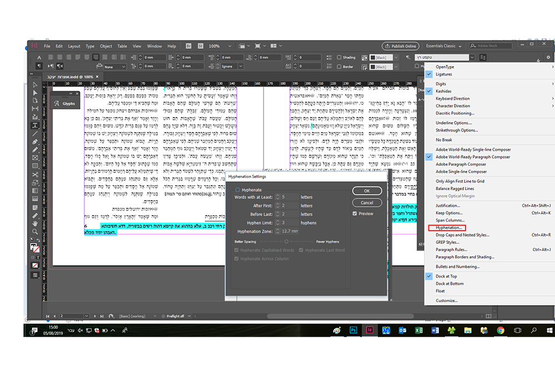Switch to paragraph formatting controls icon
This screenshot has width=555, height=392.
tap(39, 66)
